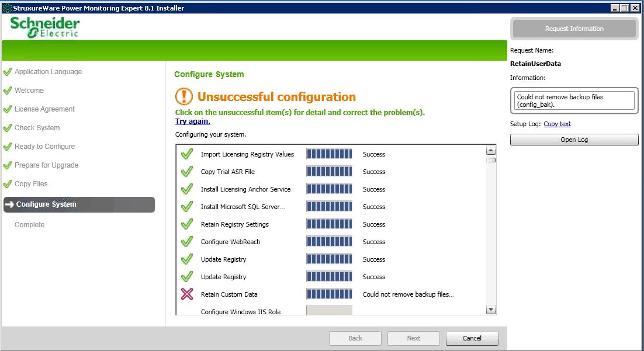
Task: Select the Application Language step label
Action: click(x=48, y=72)
